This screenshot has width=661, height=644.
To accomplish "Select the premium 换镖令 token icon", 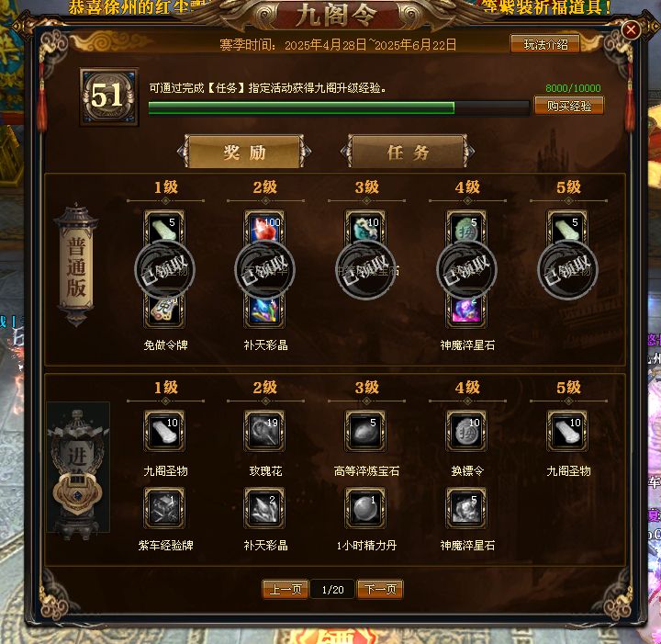I will pyautogui.click(x=466, y=431).
